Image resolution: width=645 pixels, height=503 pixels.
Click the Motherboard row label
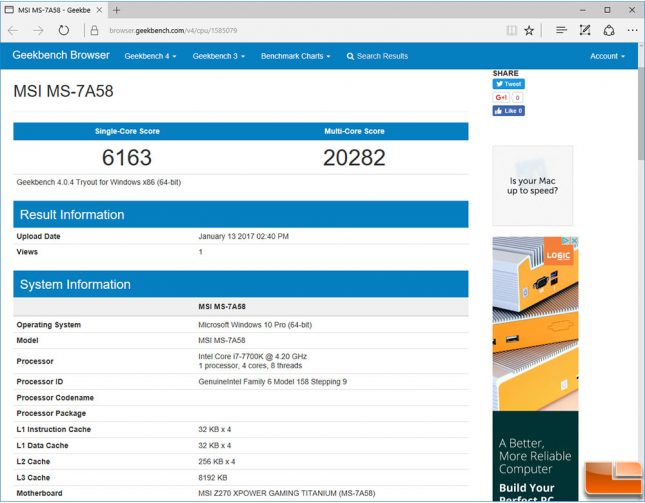39,493
